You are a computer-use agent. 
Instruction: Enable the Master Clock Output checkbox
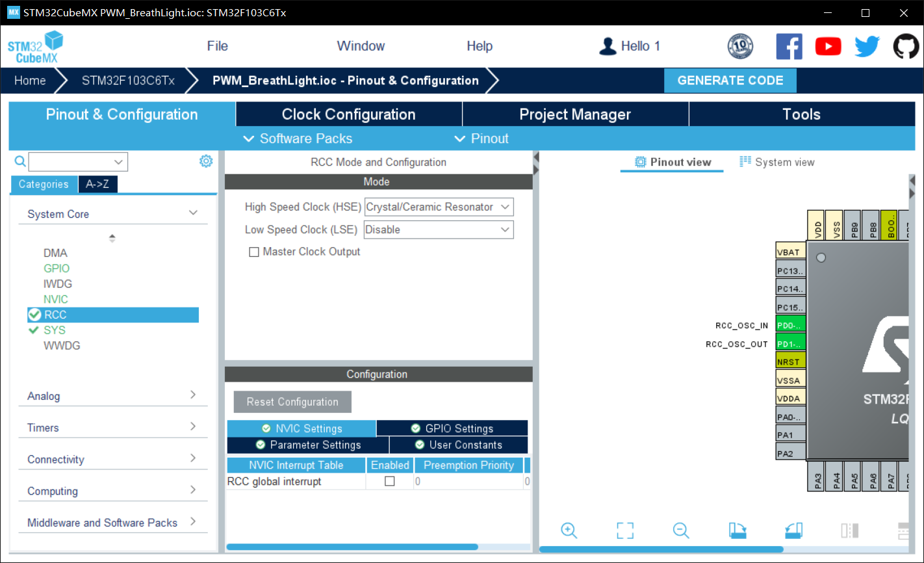(254, 252)
